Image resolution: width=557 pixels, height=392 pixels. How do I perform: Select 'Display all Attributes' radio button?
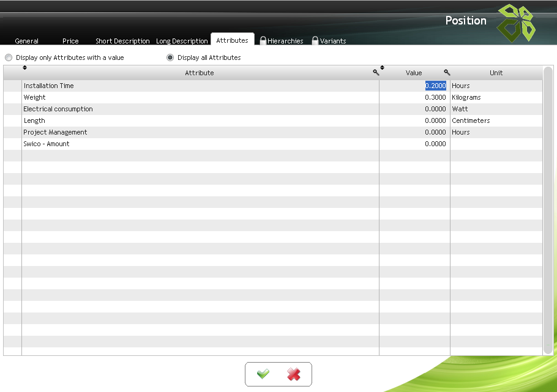pyautogui.click(x=170, y=57)
